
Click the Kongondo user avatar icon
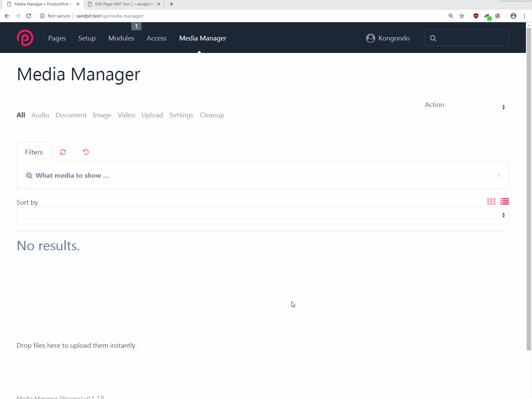coord(370,38)
